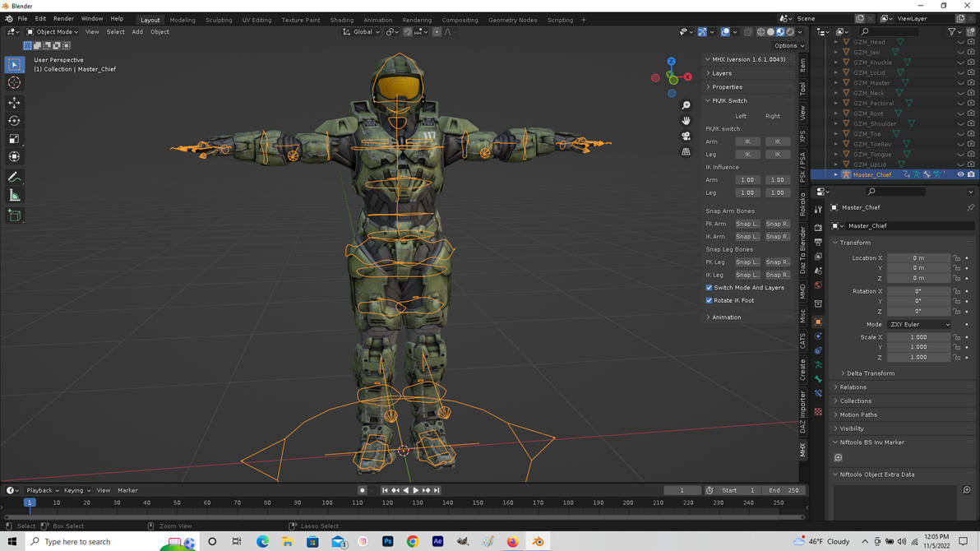Hide Master_Chief using its eye toggle
Screen dimensions: 980x551
click(x=960, y=174)
